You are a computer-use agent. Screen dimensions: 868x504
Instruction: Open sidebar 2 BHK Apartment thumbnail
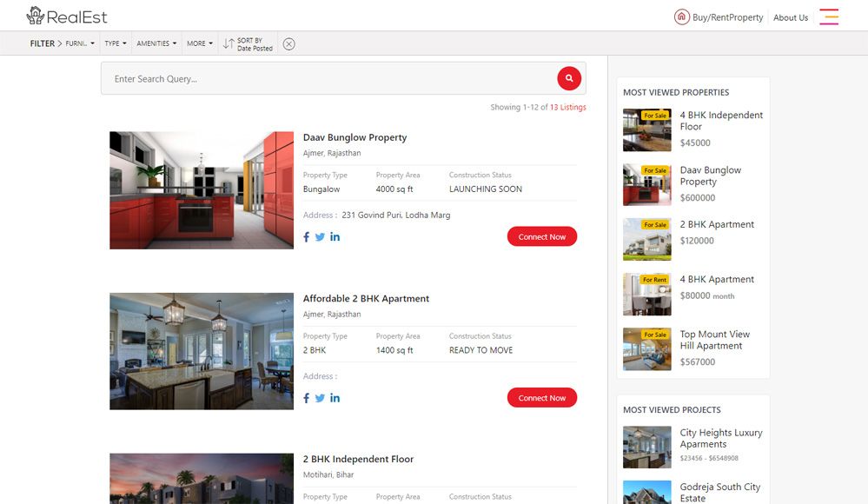coord(647,239)
